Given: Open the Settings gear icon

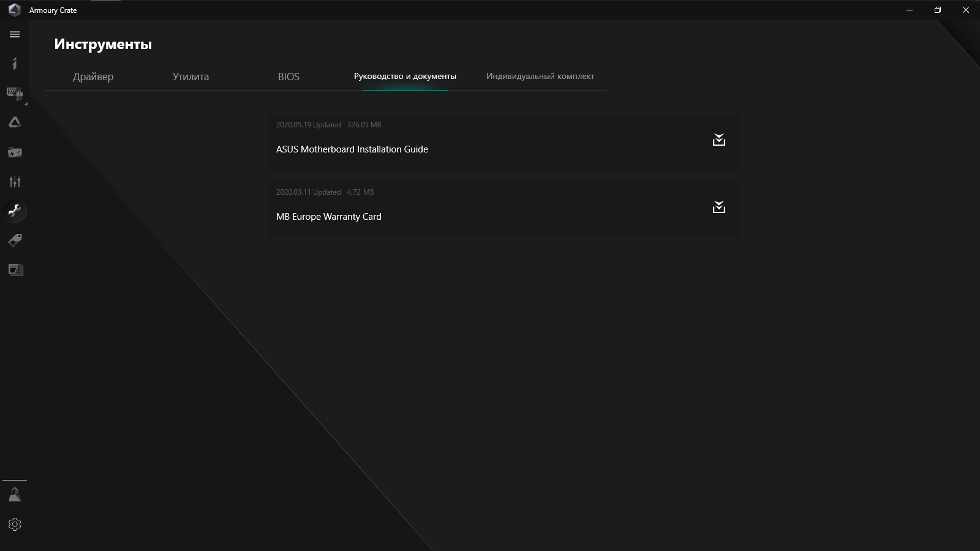Looking at the screenshot, I should click(15, 524).
